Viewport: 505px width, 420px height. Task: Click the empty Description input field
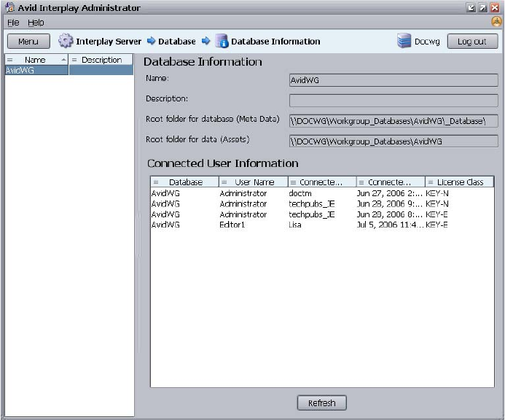coord(394,101)
